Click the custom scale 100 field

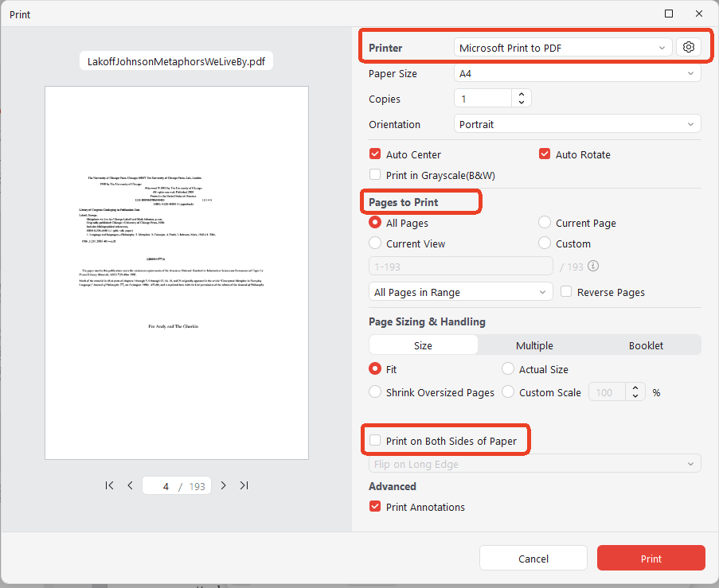(x=607, y=392)
